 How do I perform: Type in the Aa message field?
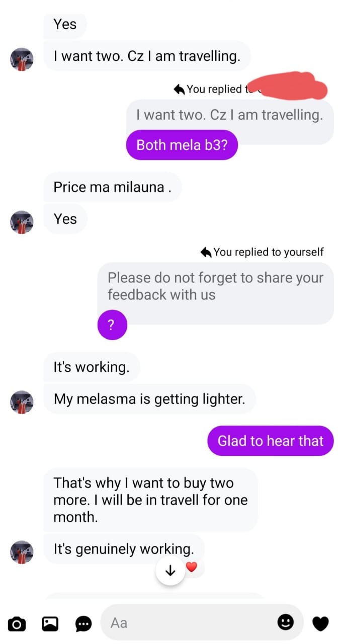pyautogui.click(x=191, y=623)
